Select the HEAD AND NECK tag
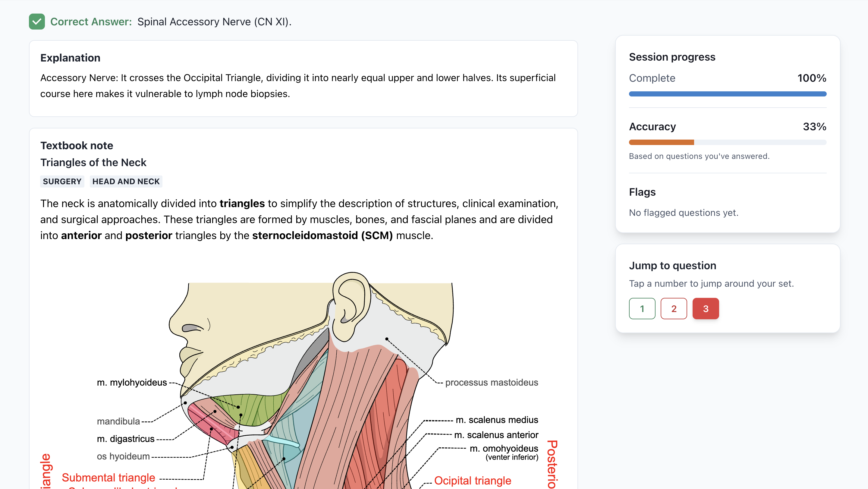 [126, 181]
